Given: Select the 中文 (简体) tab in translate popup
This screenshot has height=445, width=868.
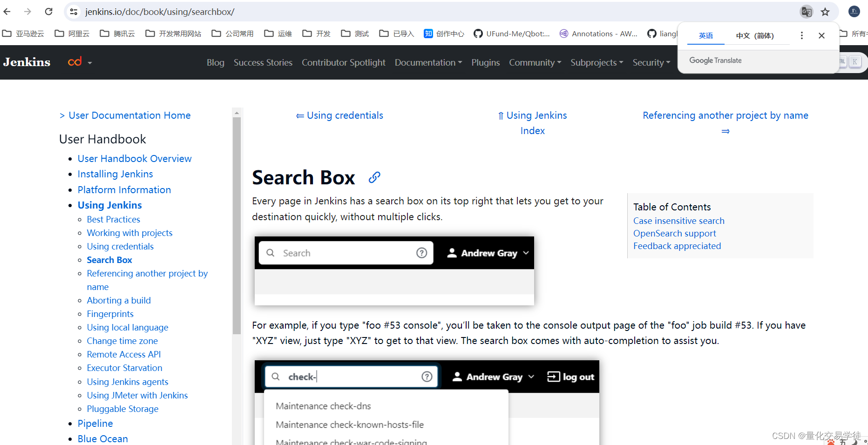Looking at the screenshot, I should (755, 35).
